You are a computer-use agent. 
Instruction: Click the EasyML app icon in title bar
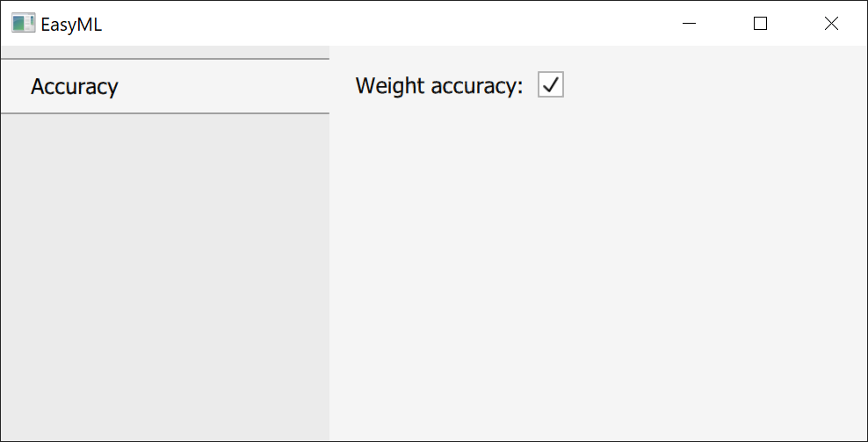point(23,24)
